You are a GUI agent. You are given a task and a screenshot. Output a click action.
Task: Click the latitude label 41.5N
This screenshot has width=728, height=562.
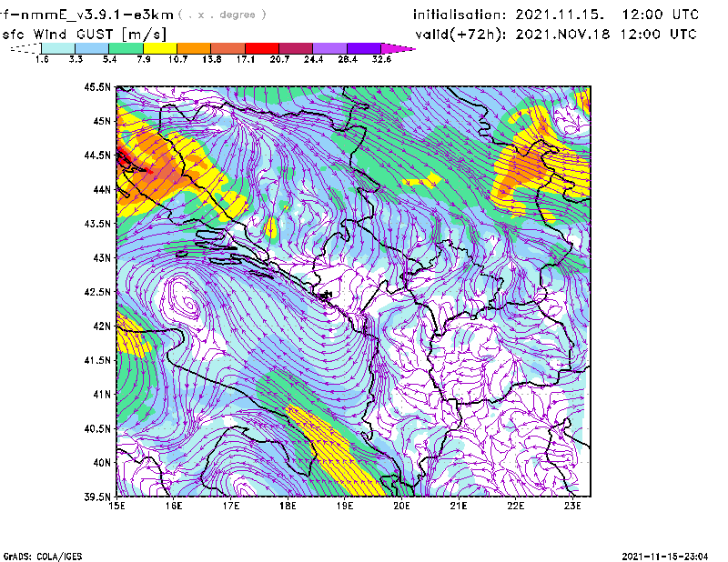[97, 360]
